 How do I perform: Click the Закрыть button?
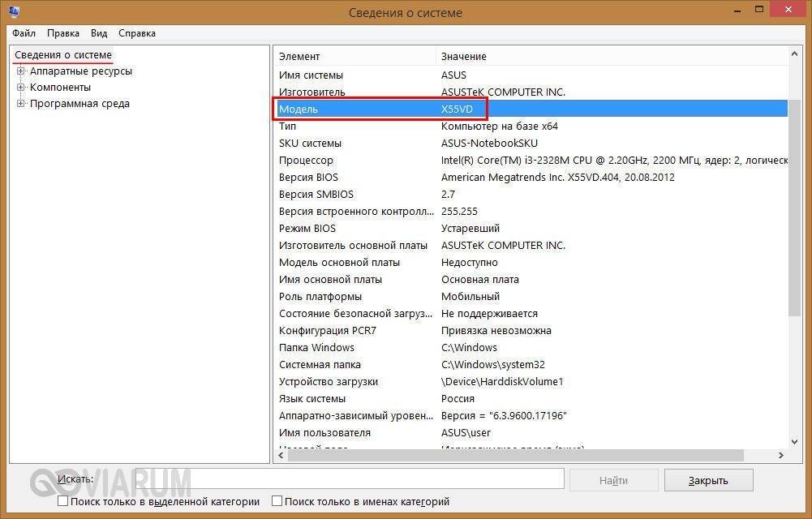pyautogui.click(x=708, y=480)
